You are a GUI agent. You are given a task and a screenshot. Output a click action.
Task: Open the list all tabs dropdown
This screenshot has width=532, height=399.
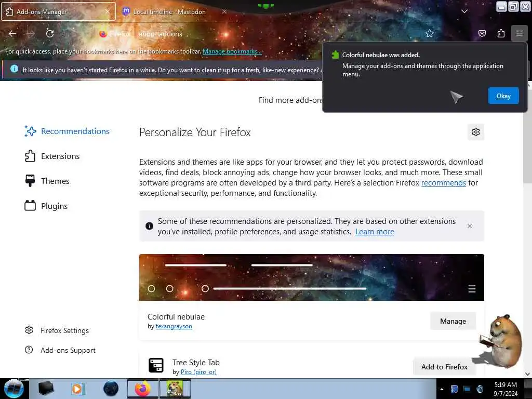464,11
